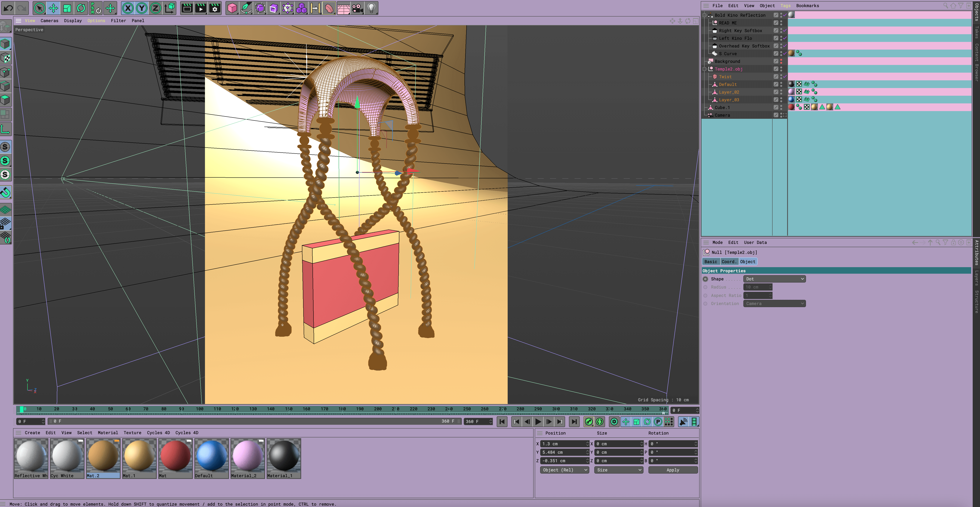The image size is (980, 507).
Task: Select the Pen spline tool
Action: [246, 8]
